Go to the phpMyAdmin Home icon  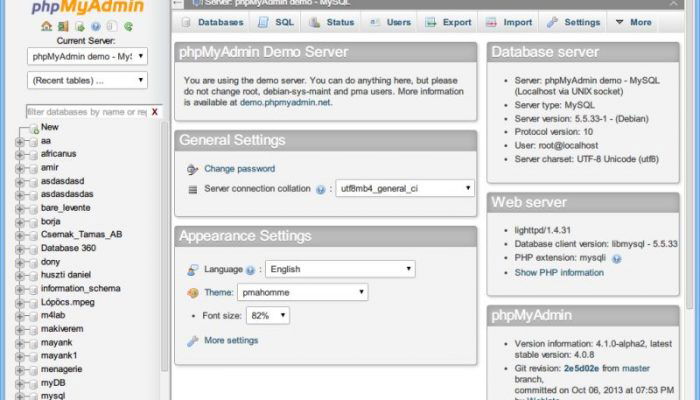[46, 26]
